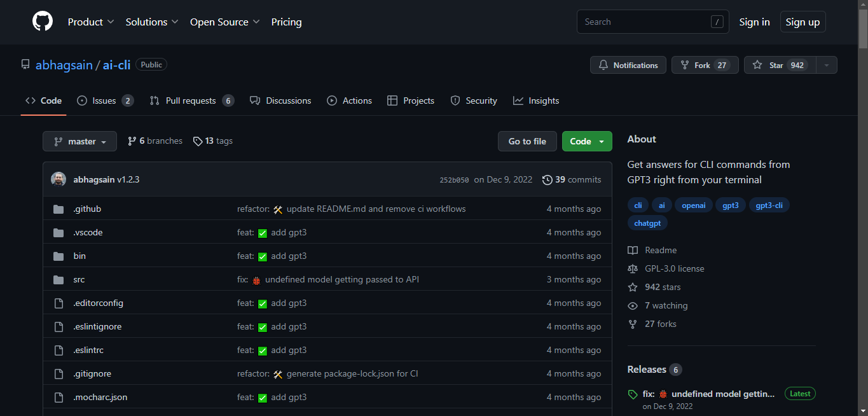Open the src folder name
This screenshot has height=416, width=868.
(x=79, y=280)
